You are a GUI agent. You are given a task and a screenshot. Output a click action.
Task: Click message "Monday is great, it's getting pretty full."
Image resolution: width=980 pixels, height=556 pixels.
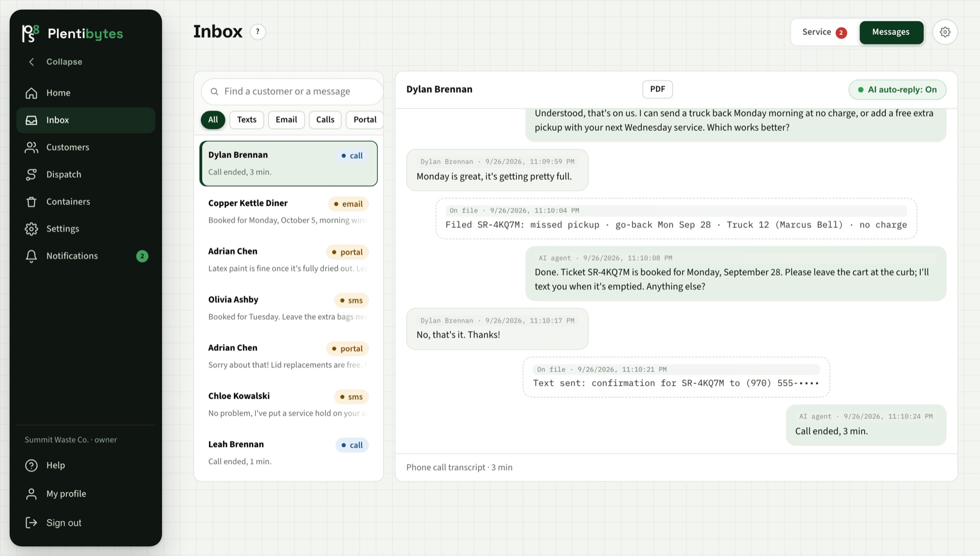point(497,170)
